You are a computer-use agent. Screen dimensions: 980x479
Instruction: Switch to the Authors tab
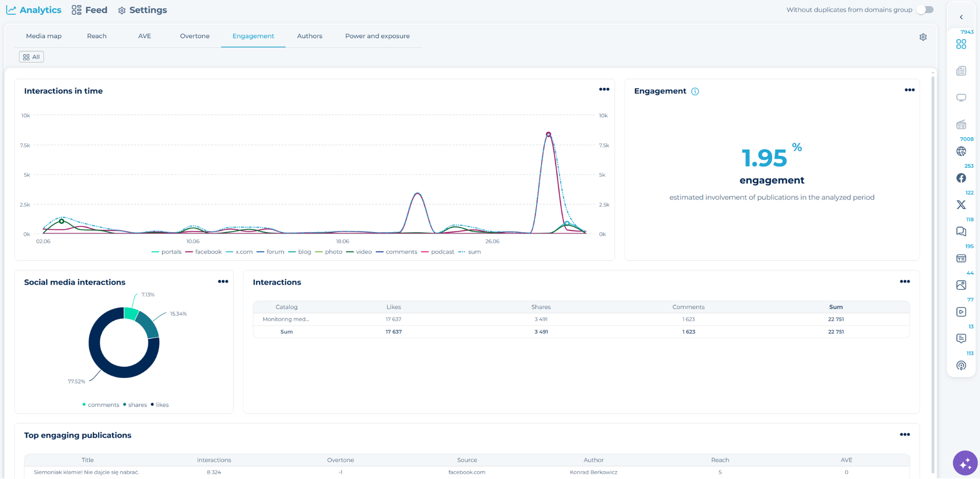309,36
